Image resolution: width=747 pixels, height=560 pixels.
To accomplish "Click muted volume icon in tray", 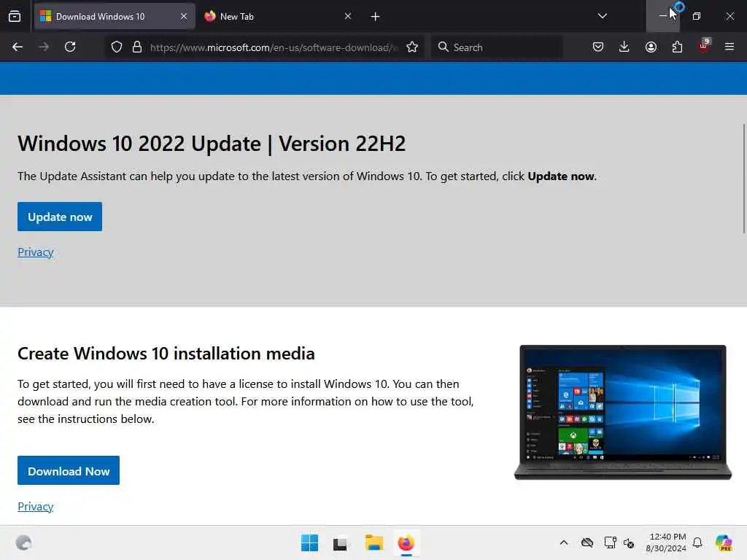I will point(629,542).
